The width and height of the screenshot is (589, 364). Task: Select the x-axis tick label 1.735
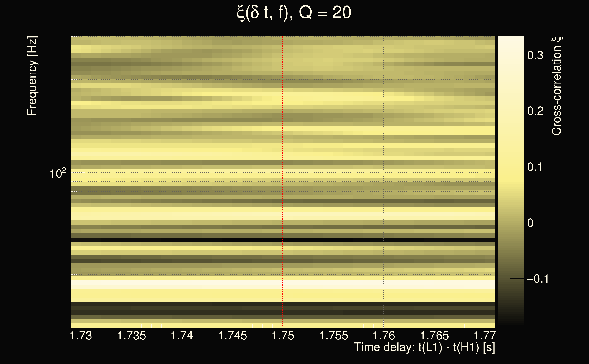132,336
